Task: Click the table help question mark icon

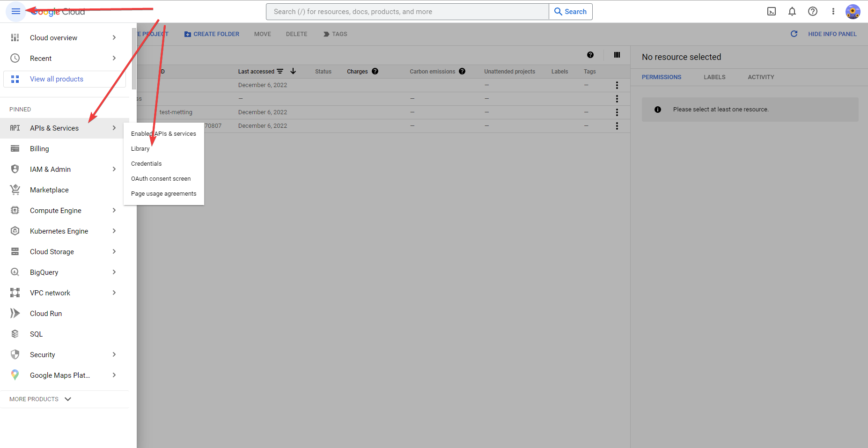Action: tap(590, 55)
